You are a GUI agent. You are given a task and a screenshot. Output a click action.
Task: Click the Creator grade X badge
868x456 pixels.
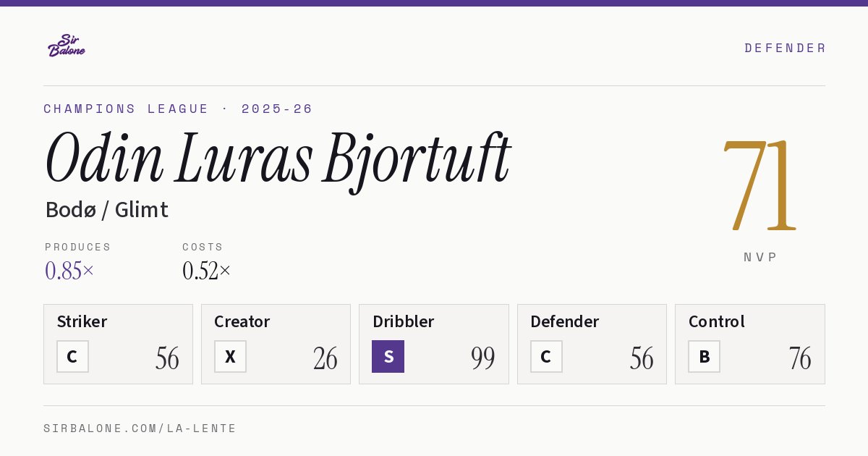[230, 356]
